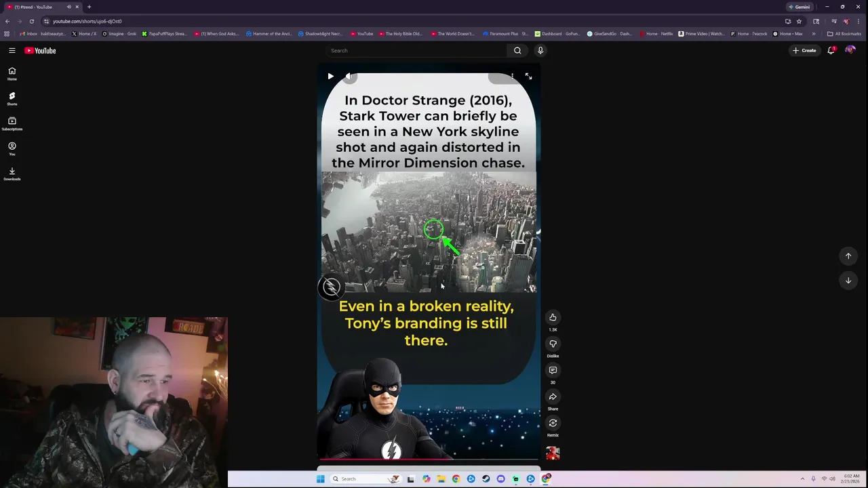This screenshot has width=868, height=488.
Task: Reload the current page
Action: click(x=31, y=21)
